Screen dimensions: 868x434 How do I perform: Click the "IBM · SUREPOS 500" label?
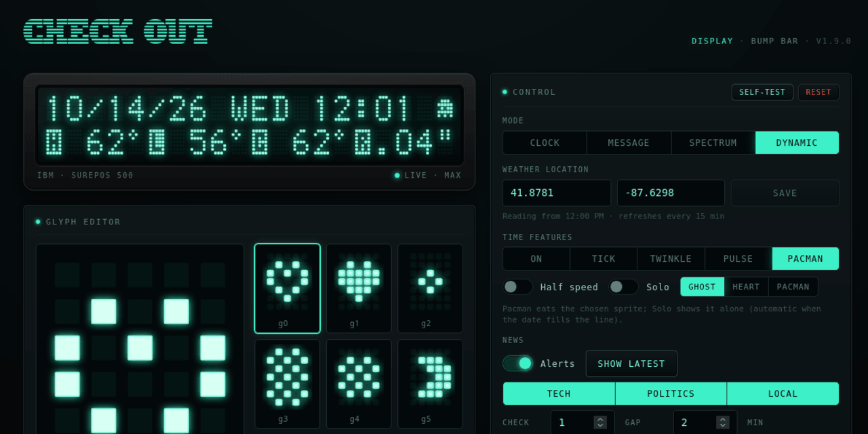pos(85,175)
